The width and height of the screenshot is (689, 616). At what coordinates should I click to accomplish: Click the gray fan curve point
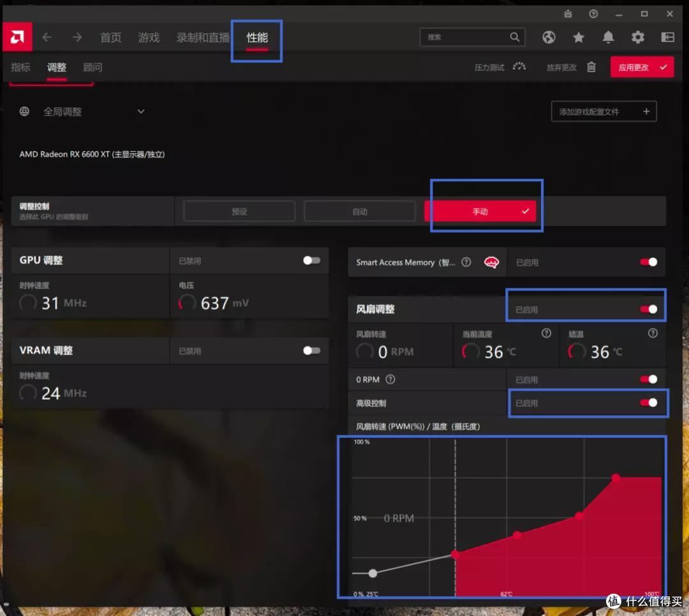pos(373,573)
